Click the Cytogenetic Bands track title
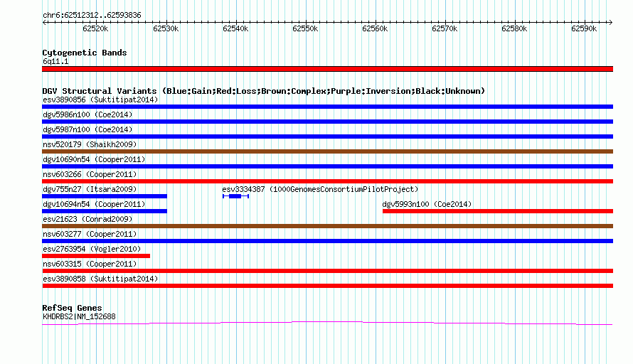The width and height of the screenshot is (633, 364). (x=85, y=53)
